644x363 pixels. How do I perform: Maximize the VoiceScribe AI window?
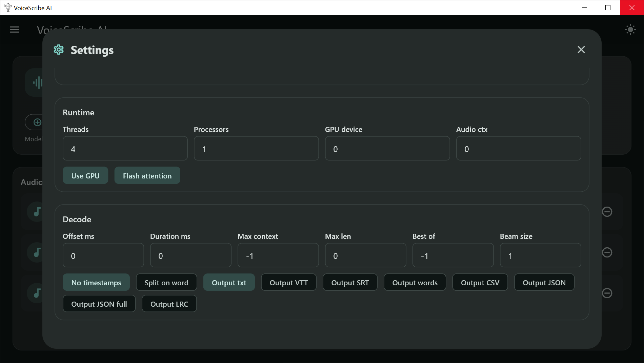tap(608, 7)
